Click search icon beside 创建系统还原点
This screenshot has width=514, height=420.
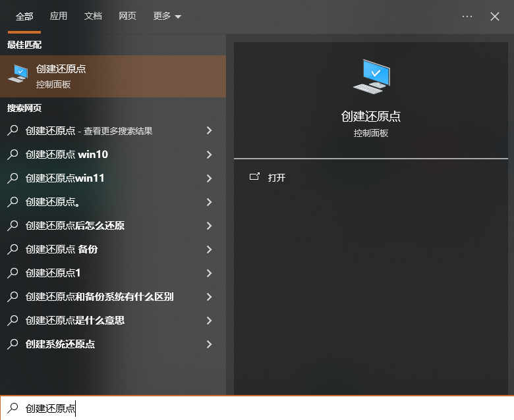point(13,344)
